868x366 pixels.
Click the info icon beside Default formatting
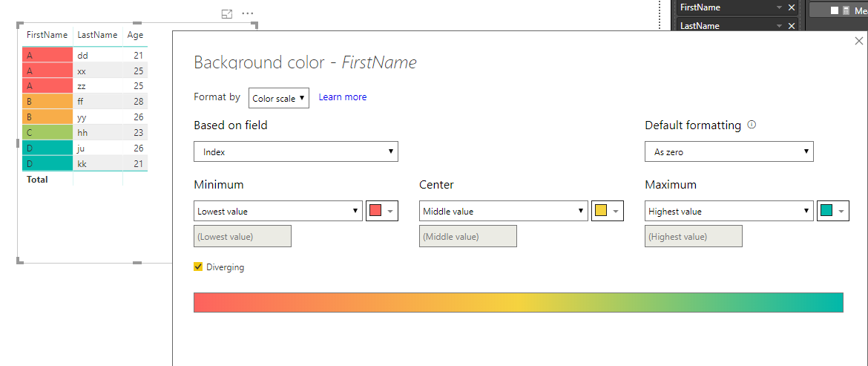tap(752, 125)
